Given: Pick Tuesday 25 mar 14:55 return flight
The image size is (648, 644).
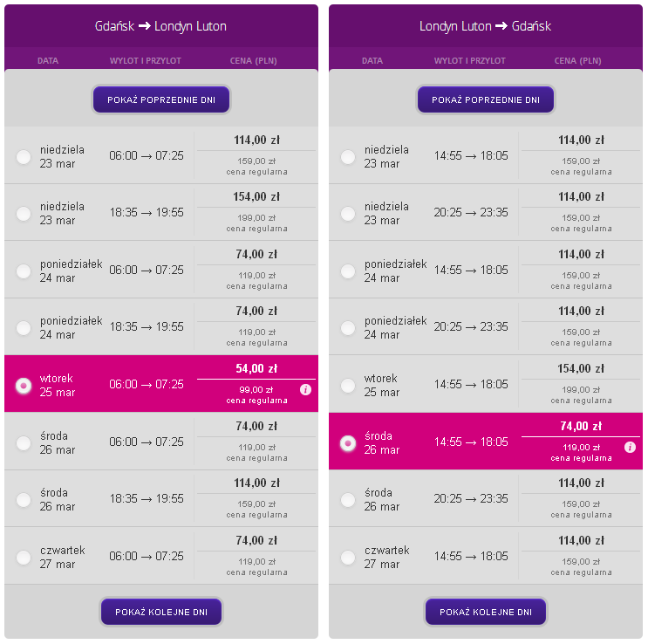Looking at the screenshot, I should coord(348,386).
